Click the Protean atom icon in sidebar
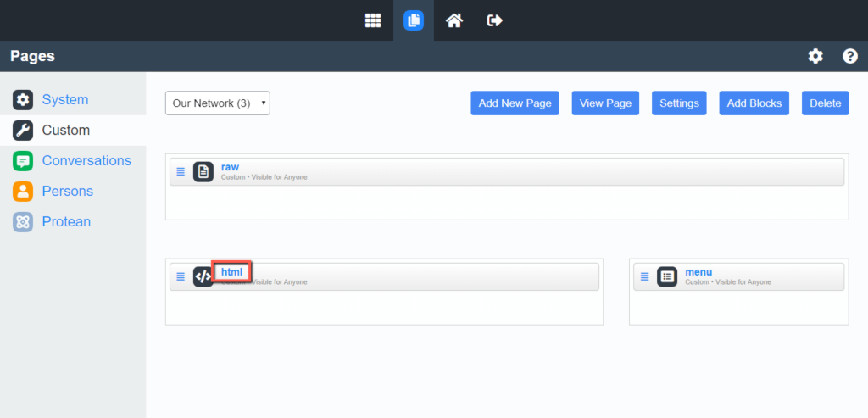The height and width of the screenshot is (418, 868). 23,222
